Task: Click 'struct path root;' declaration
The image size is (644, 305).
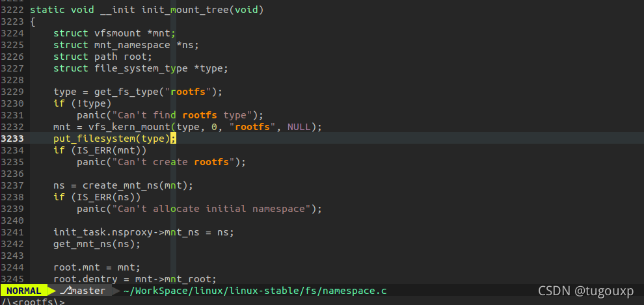Action: tap(103, 57)
